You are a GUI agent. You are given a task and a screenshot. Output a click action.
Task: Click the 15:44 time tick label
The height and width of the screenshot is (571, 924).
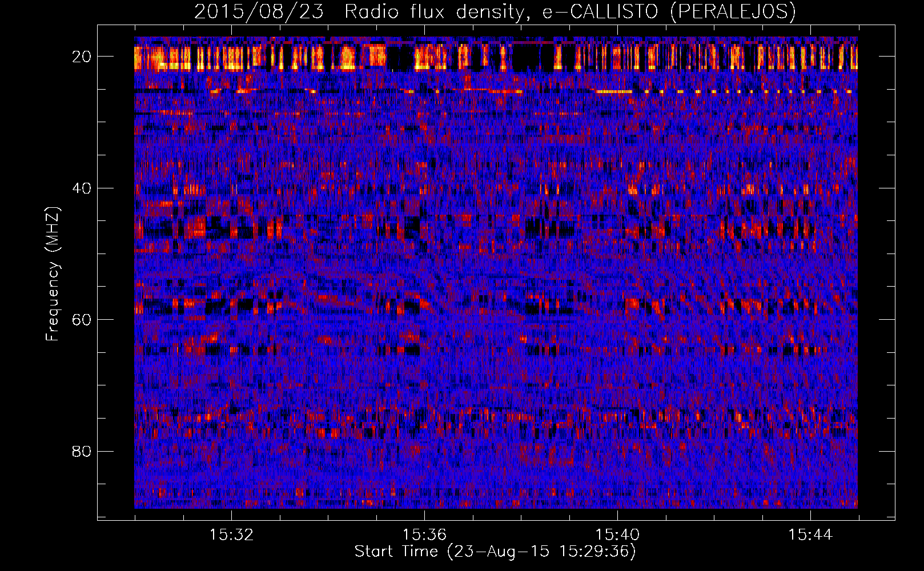coord(810,535)
